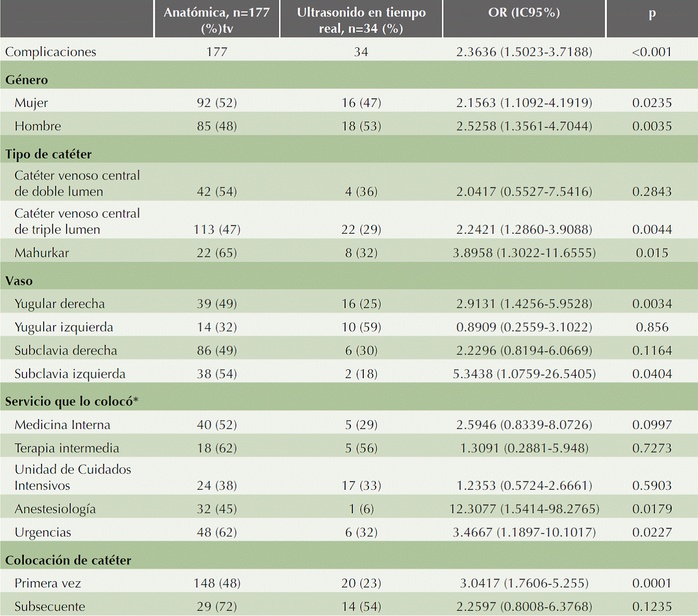
Task: Select the 'Ultrasonido en tiempo real' column header
Action: point(361,20)
